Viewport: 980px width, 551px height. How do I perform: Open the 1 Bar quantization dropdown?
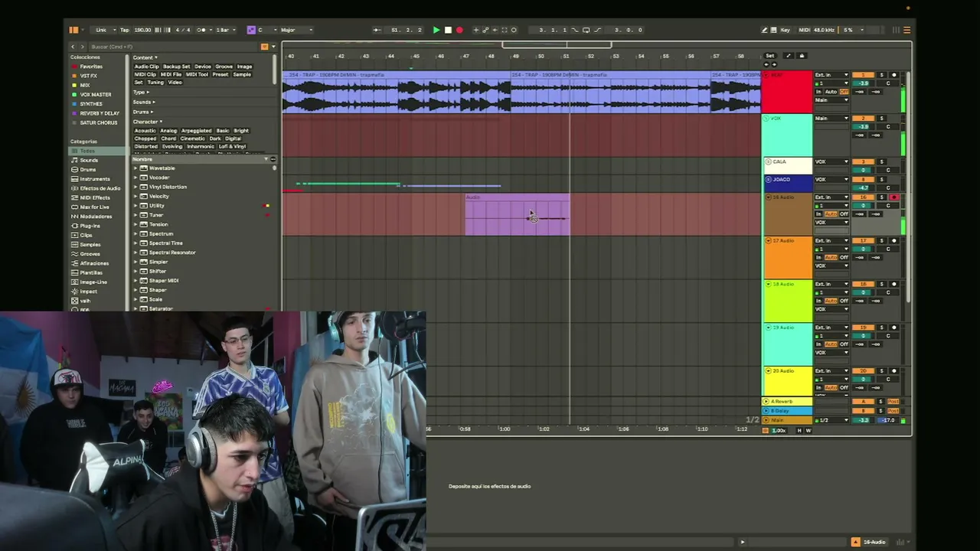point(224,30)
